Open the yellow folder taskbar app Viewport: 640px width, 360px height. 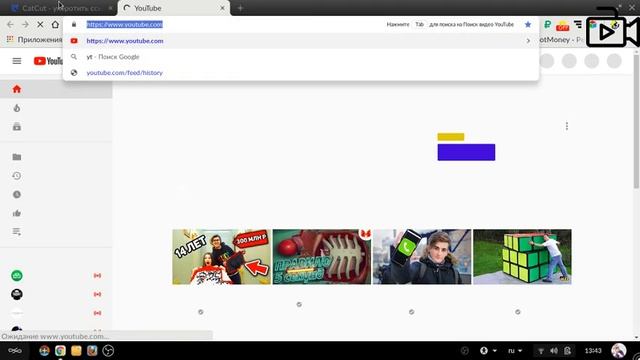76,351
